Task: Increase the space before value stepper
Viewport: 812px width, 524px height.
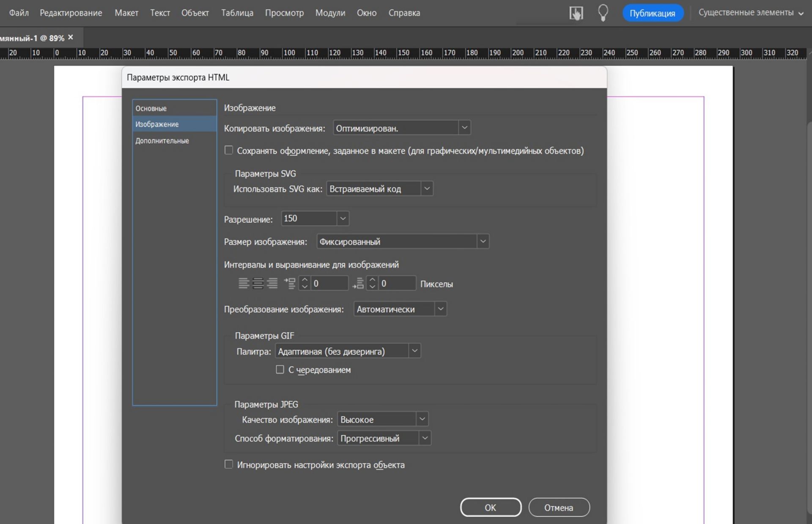Action: [x=304, y=280]
